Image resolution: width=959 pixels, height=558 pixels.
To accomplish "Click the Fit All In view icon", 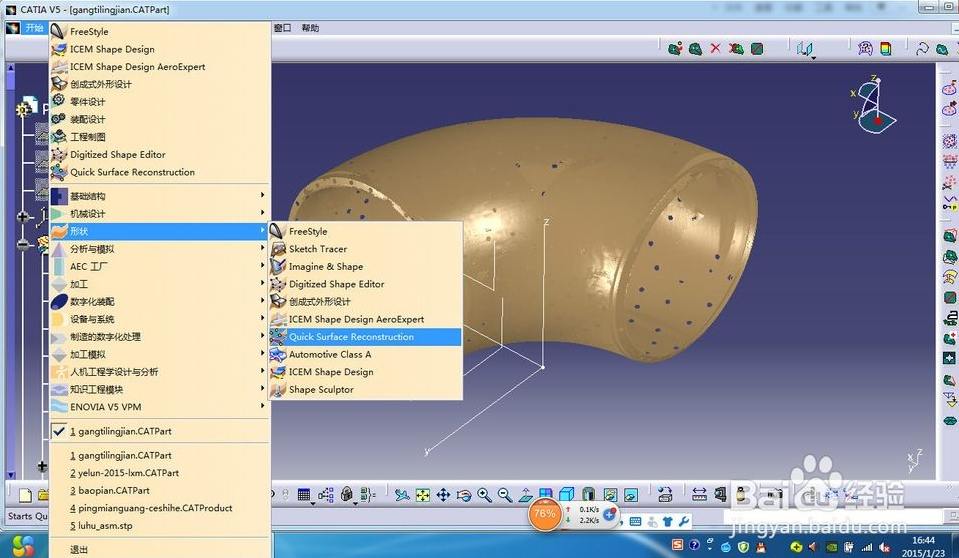I will [423, 495].
